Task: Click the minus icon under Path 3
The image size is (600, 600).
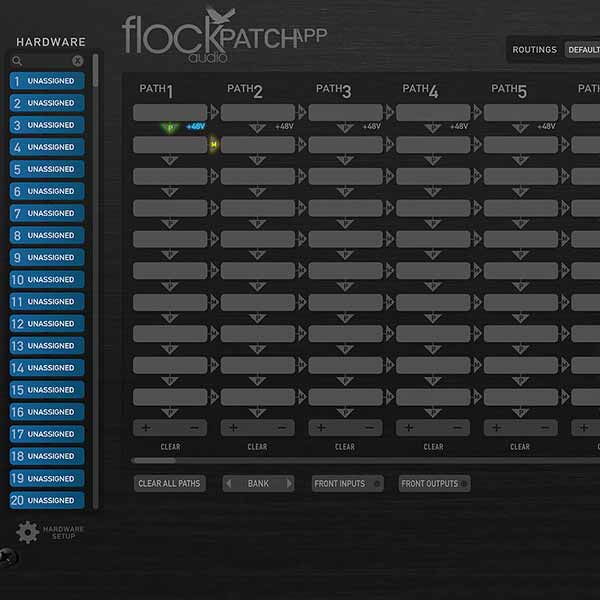Action: pos(370,428)
